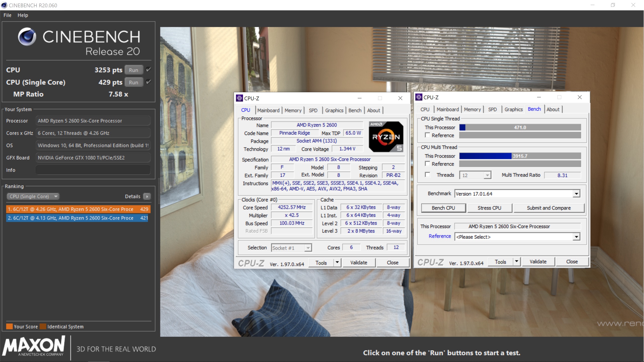Select ranking entry 1 at 4.26 GHz
Viewport: 644px width, 362px height.
[78, 209]
